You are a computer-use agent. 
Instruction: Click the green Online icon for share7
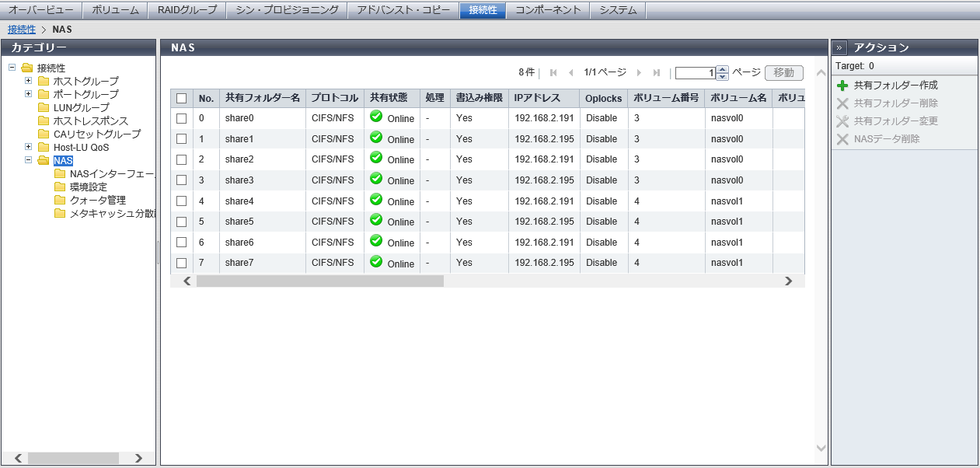[376, 262]
